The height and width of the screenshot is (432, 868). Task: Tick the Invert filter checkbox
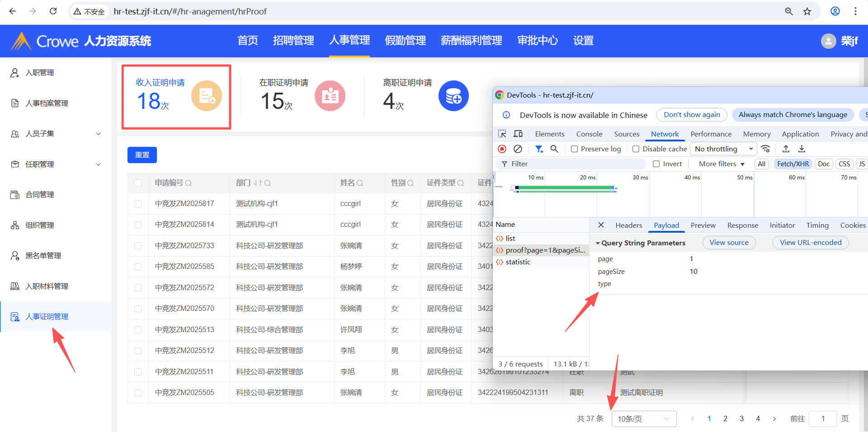coord(656,164)
